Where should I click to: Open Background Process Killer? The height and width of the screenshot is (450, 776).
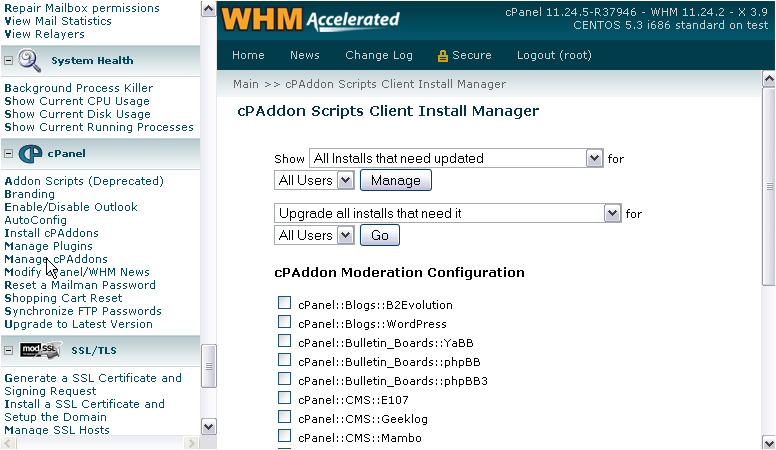pos(79,88)
